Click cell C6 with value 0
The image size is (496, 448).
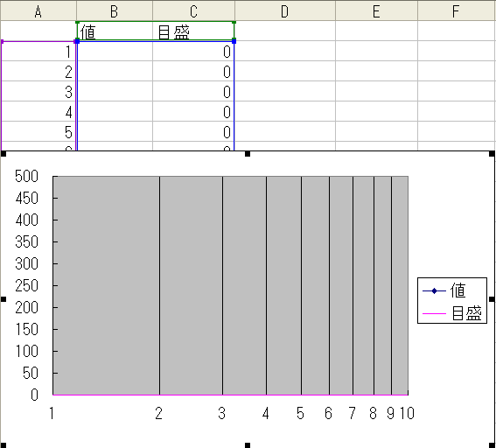(x=193, y=131)
